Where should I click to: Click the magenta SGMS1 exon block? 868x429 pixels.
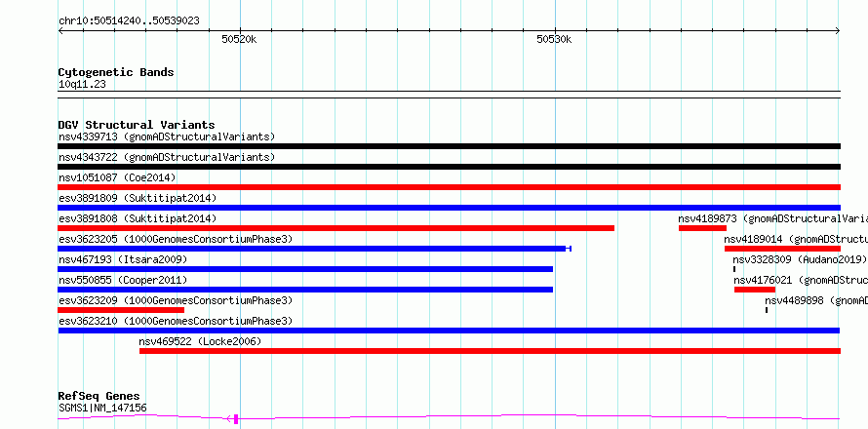point(236,419)
